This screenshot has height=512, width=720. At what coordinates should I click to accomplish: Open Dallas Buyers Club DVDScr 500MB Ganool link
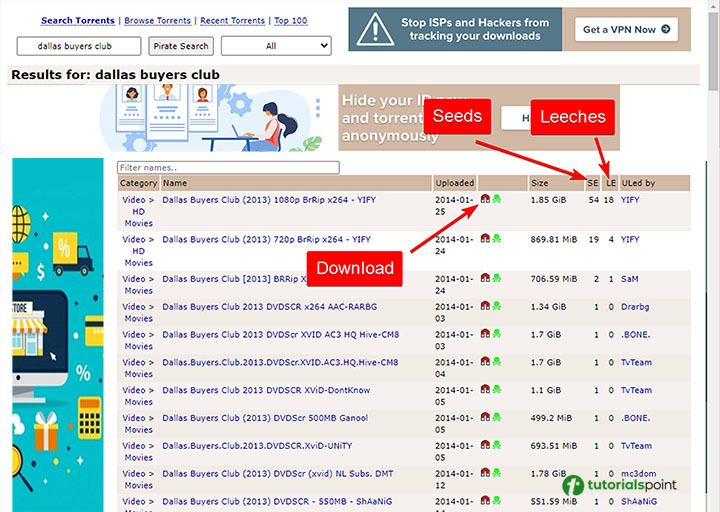pyautogui.click(x=265, y=418)
